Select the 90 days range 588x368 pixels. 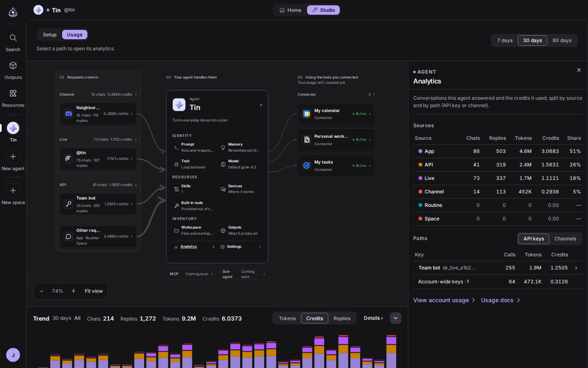pyautogui.click(x=562, y=40)
